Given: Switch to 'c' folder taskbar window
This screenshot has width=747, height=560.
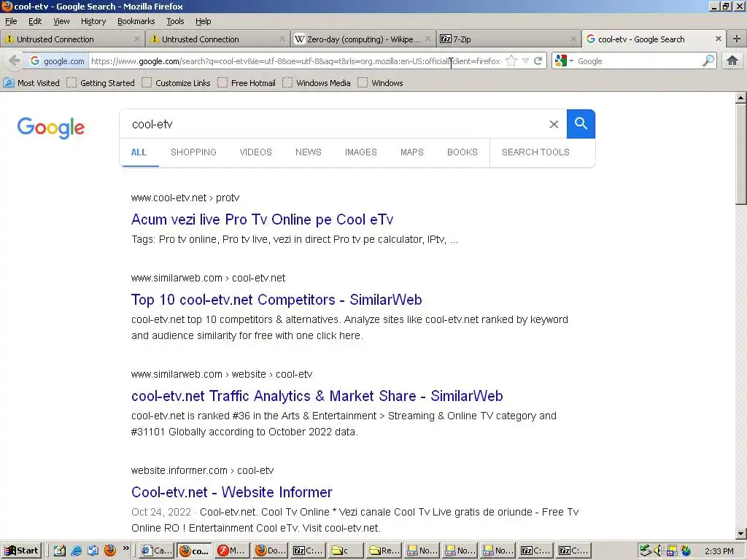Looking at the screenshot, I should coord(346,551).
